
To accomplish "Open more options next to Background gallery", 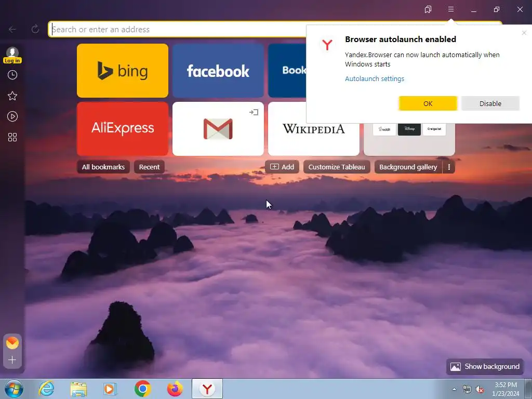I will pyautogui.click(x=449, y=167).
